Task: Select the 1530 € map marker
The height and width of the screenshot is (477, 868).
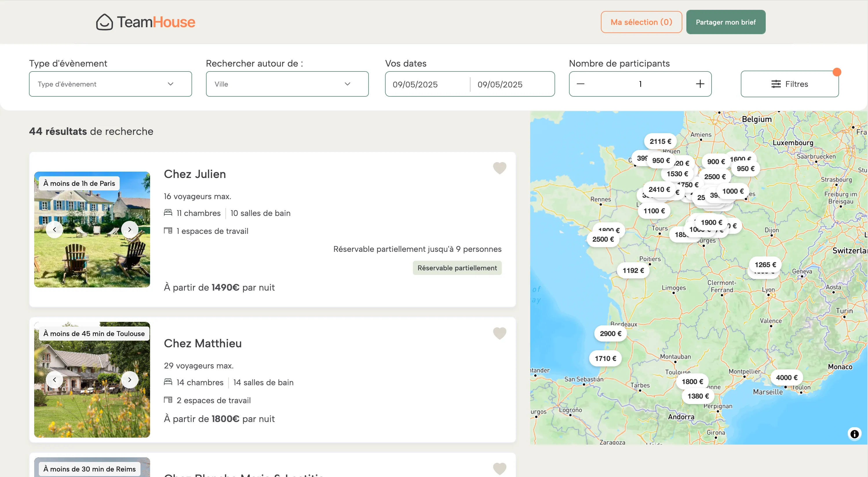Action: pos(677,174)
